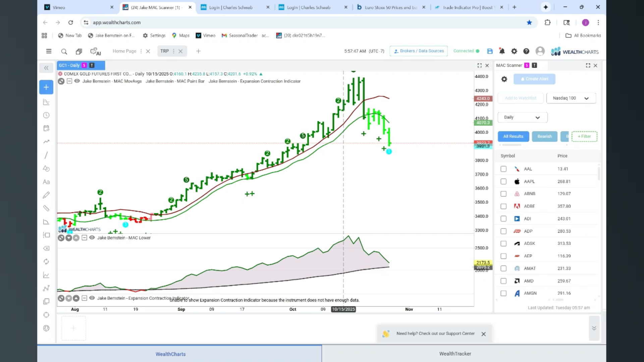644x362 pixels.
Task: Collapse the left sidebar with double chevron
Action: coord(46,68)
